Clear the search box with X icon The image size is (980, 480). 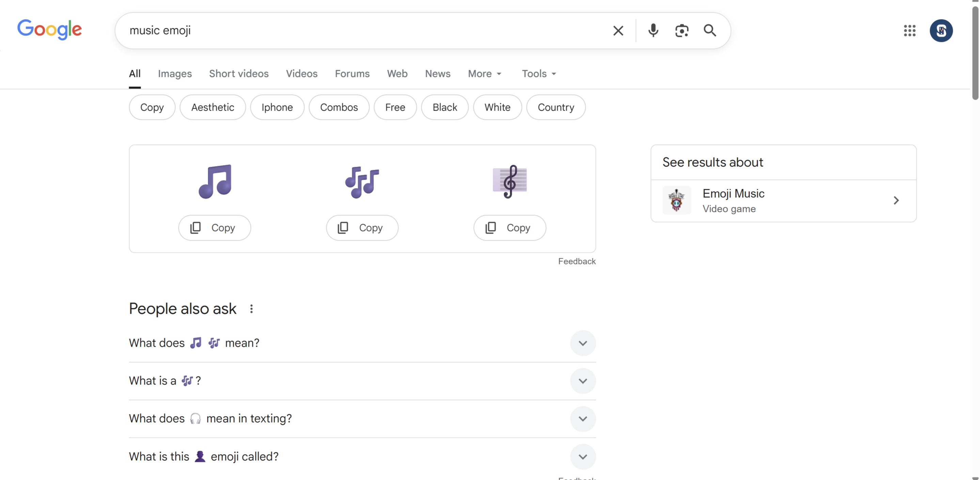click(618, 30)
